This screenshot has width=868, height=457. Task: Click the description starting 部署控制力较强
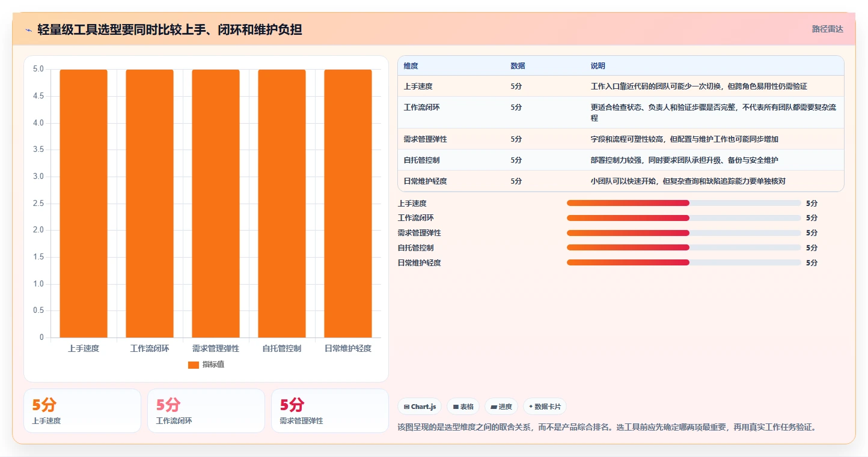[685, 160]
